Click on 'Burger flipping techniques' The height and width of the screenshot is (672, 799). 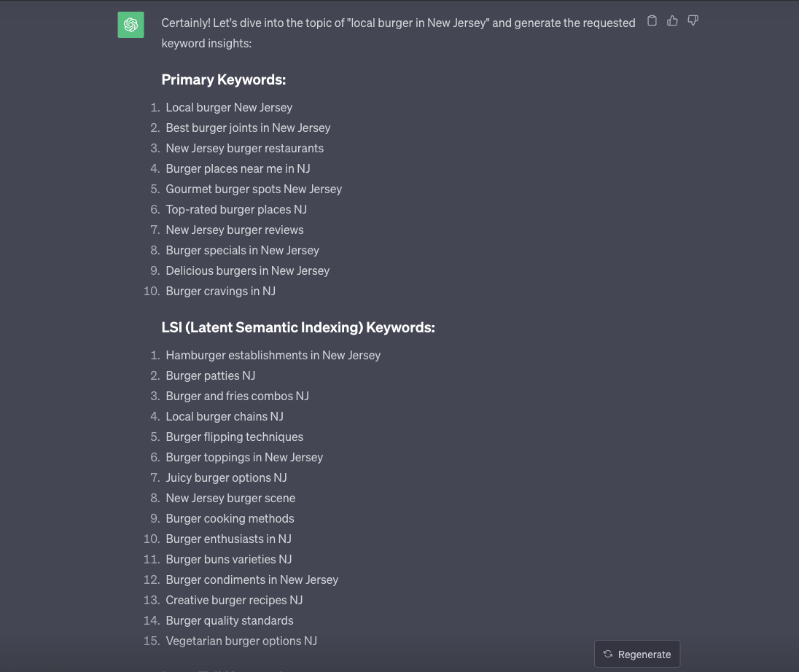(234, 437)
